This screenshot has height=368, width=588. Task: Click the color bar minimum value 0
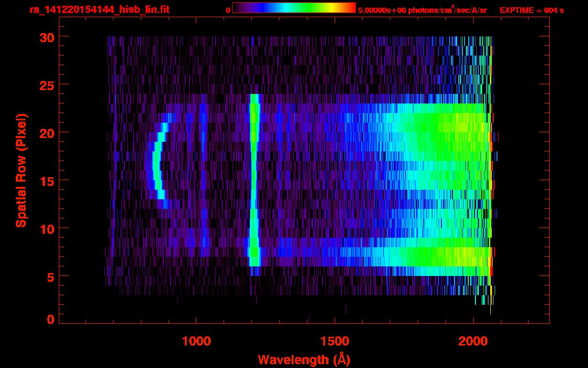[x=228, y=10]
